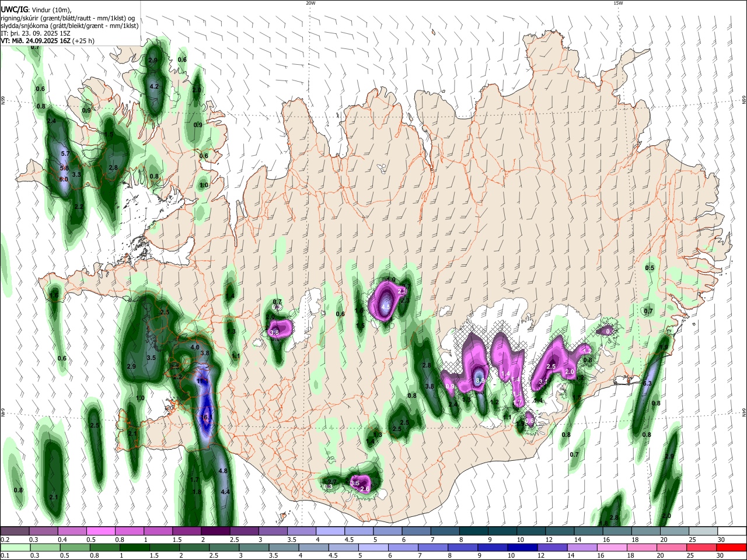Click the '6.0' rain value in the western cell
The width and height of the screenshot is (747, 560).
[x=64, y=179]
